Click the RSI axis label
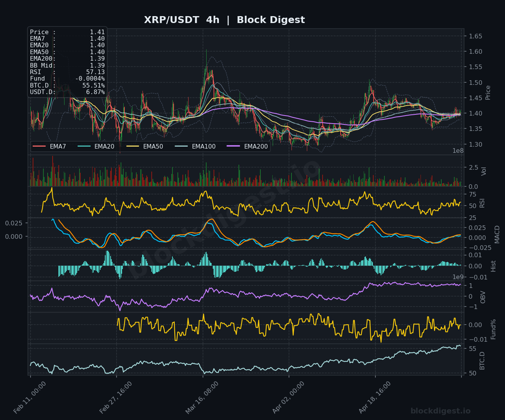 pyautogui.click(x=482, y=203)
